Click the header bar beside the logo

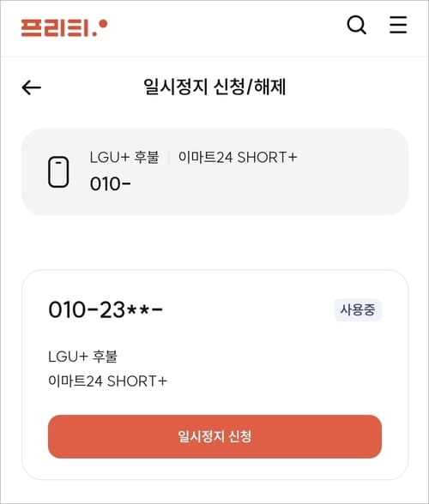click(x=226, y=28)
